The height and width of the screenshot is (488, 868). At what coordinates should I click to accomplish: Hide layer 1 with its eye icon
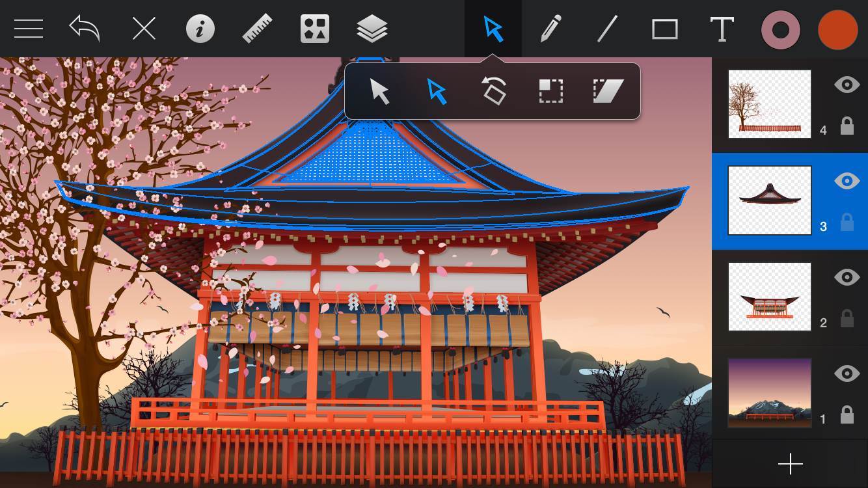847,373
